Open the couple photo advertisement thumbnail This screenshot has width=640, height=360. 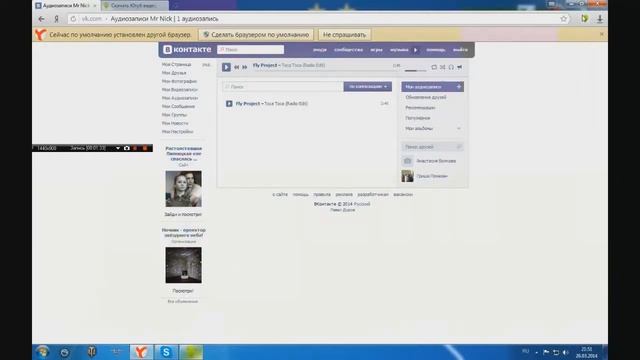(x=183, y=189)
